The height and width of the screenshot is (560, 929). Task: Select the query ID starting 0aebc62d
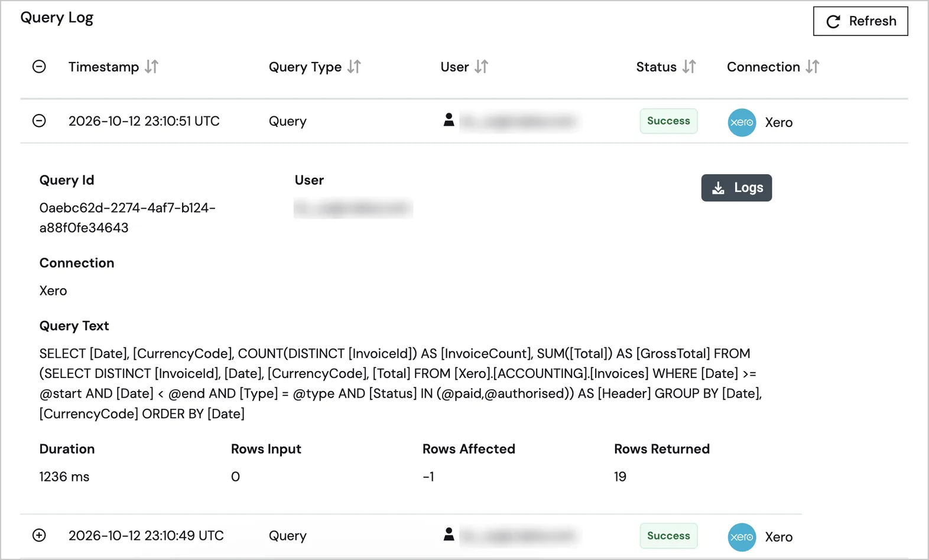[128, 218]
